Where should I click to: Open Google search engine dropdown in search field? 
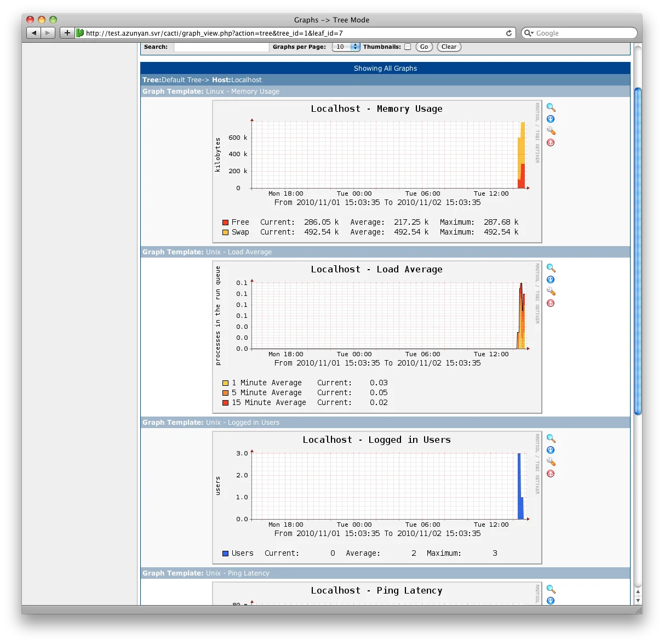pos(529,33)
